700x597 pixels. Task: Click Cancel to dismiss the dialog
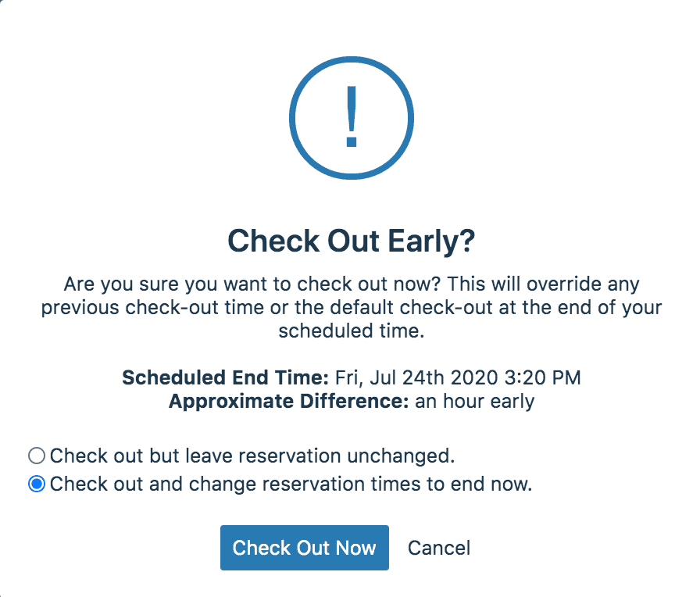pyautogui.click(x=438, y=548)
